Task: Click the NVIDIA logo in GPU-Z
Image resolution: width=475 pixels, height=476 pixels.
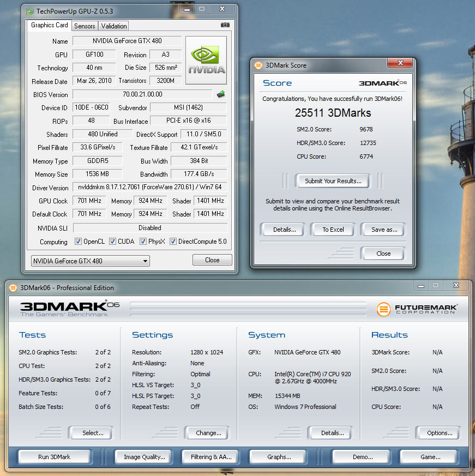Action: click(x=206, y=60)
